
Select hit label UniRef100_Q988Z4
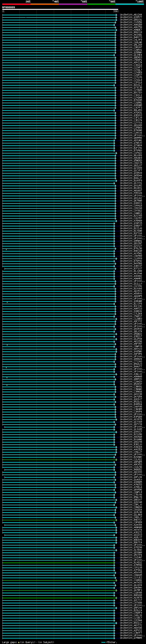point(131,359)
